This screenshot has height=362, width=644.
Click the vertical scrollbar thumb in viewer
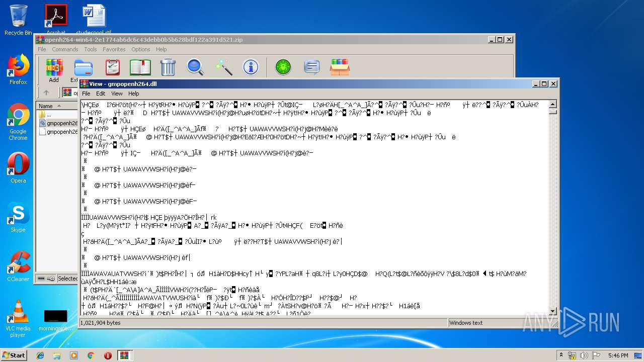point(553,111)
